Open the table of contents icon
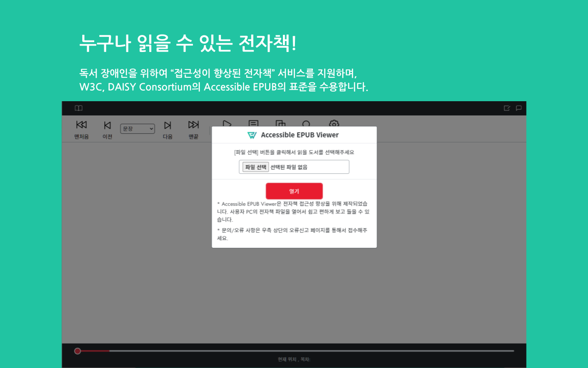The height and width of the screenshot is (368, 588). (x=253, y=123)
